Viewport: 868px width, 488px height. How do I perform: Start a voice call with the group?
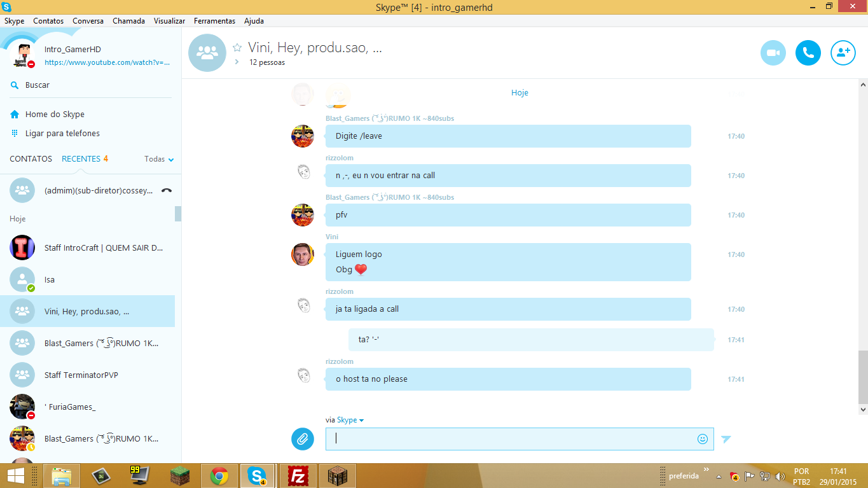(x=808, y=53)
